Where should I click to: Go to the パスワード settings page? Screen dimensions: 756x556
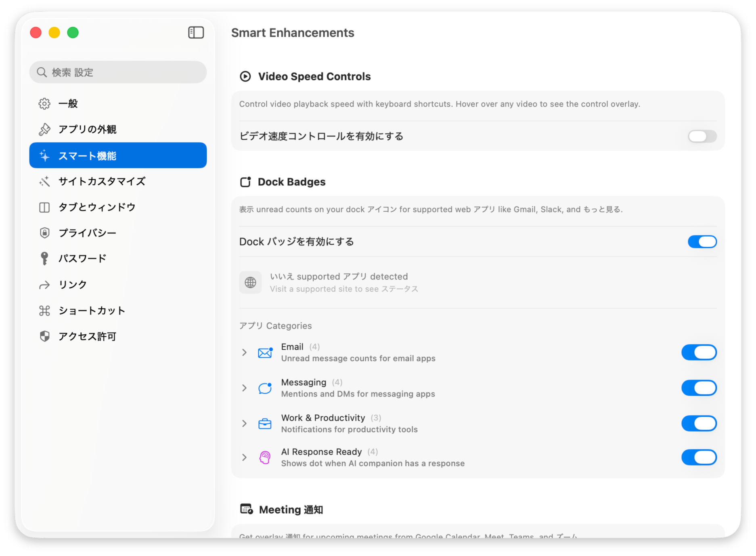click(x=82, y=258)
